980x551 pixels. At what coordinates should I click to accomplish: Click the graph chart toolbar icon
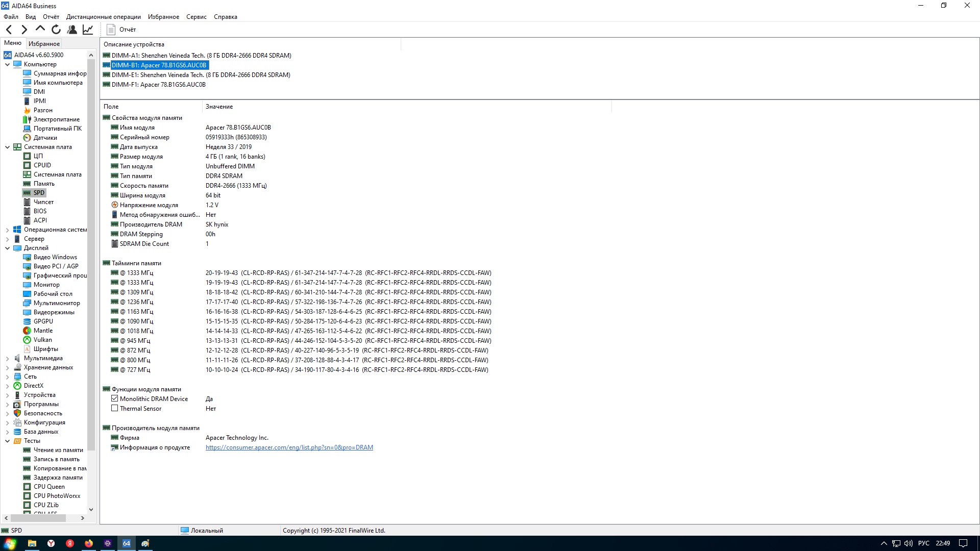[x=88, y=30]
